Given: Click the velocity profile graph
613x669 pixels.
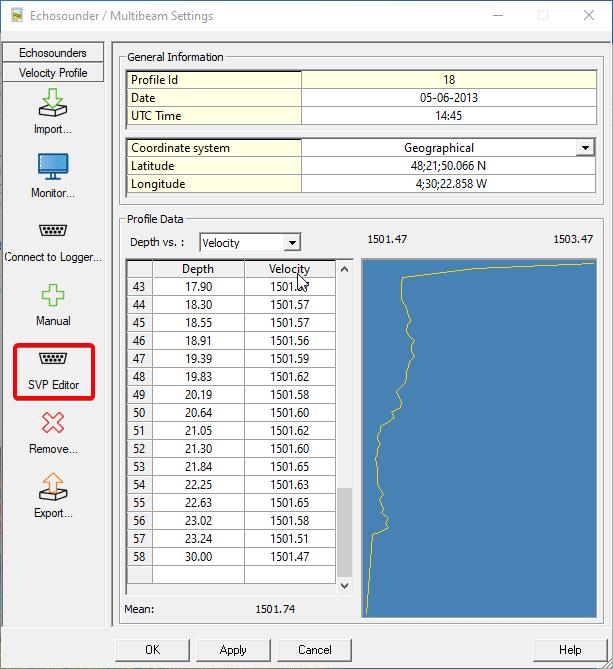Looking at the screenshot, I should 479,438.
